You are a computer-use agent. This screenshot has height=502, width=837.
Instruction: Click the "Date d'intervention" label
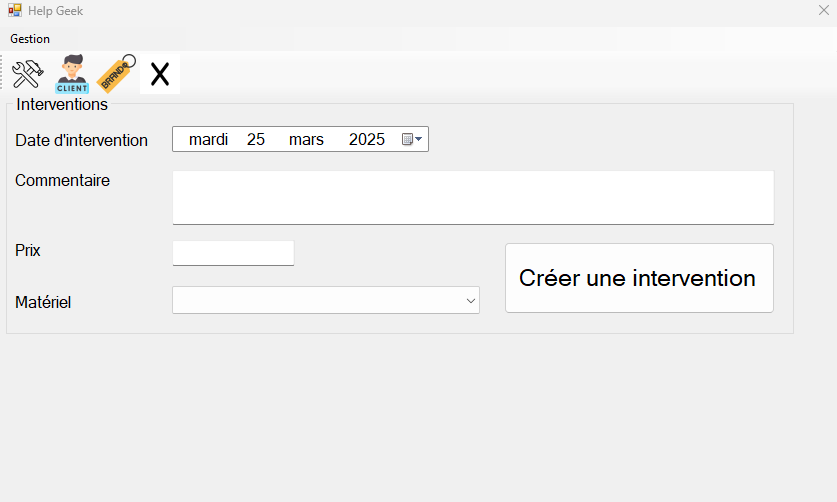(81, 141)
